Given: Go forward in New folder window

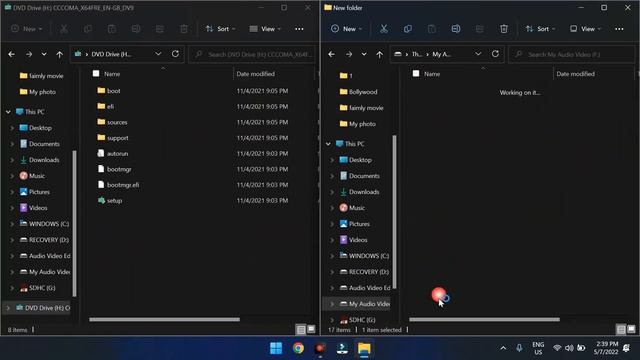Looking at the screenshot, I should (x=349, y=54).
